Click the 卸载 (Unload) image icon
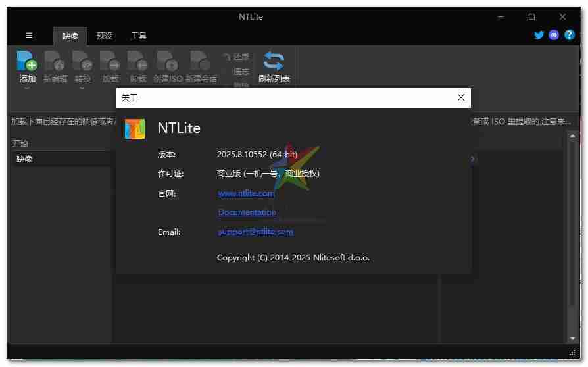588x367 pixels. (x=137, y=61)
